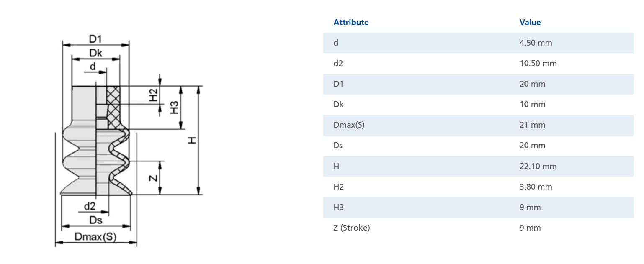Select the d2 attribute row
The height and width of the screenshot is (264, 644).
coord(478,63)
